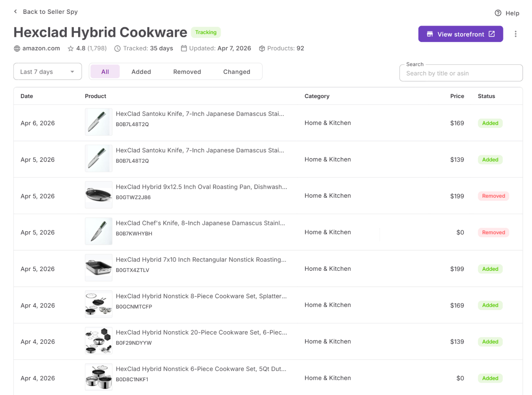Toggle the Tracking status badge
Screen dimensions: 532x395
pyautogui.click(x=206, y=32)
